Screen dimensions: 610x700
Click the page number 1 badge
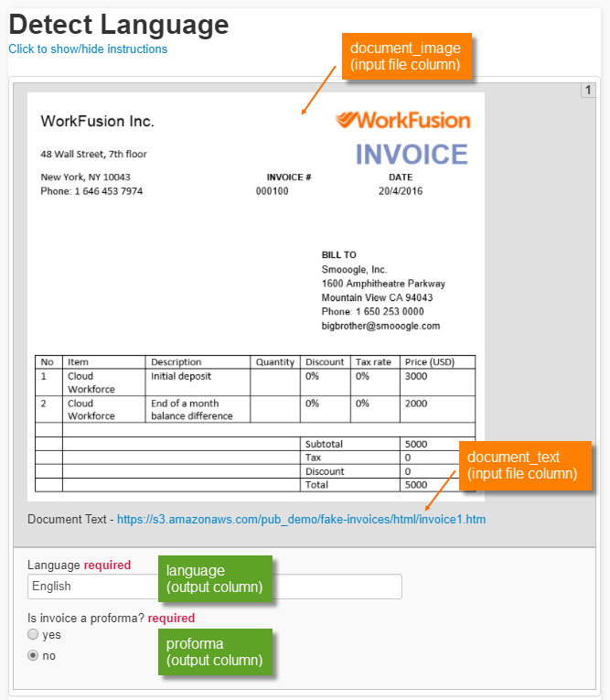[588, 91]
